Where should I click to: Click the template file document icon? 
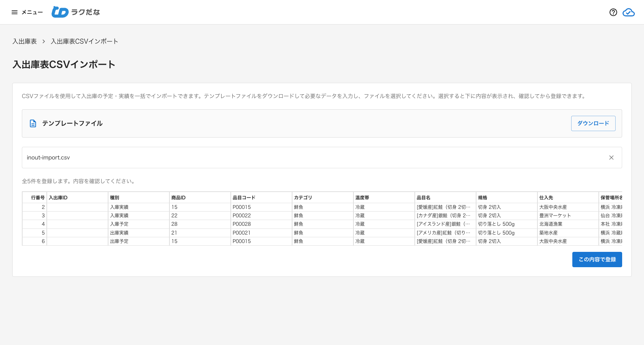point(33,123)
